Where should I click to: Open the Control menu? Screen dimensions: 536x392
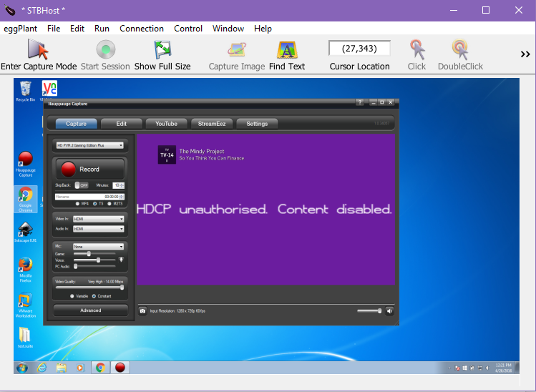point(188,29)
